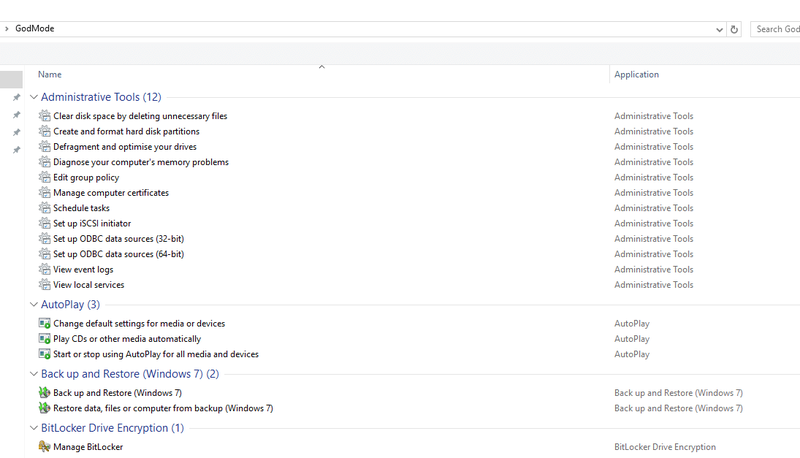Click icon for Restore data from backup
This screenshot has height=458, width=800.
[x=45, y=408]
